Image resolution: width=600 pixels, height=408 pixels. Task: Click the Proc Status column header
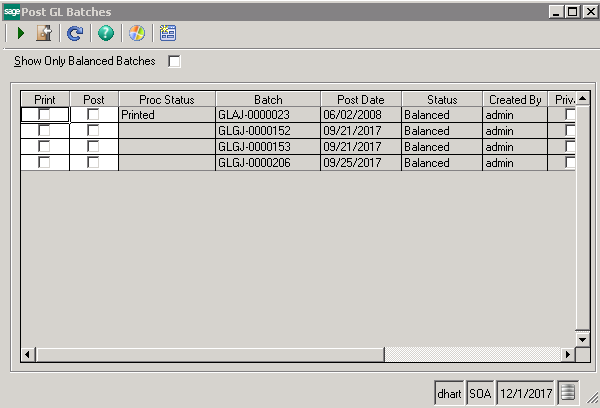click(x=166, y=100)
